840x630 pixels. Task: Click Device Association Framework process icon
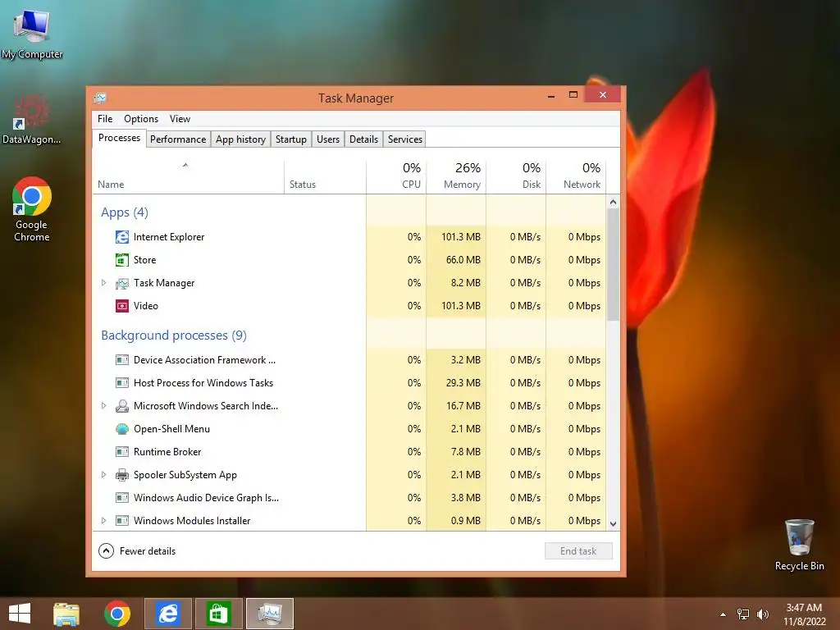pos(122,360)
